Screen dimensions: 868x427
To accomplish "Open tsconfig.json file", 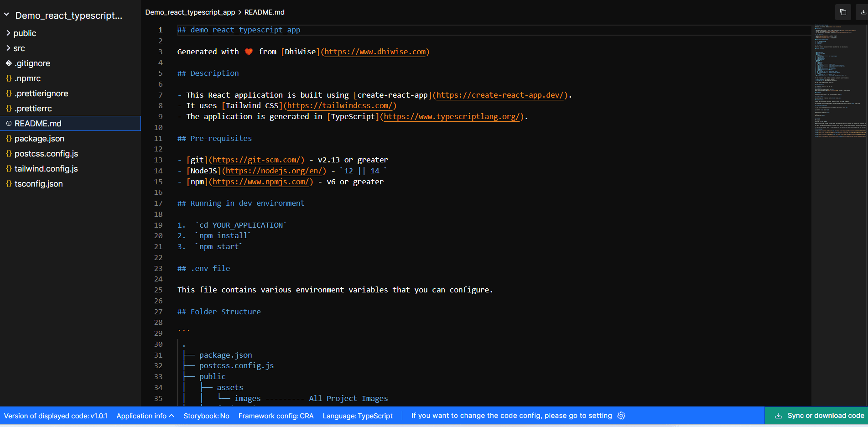I will (x=38, y=184).
